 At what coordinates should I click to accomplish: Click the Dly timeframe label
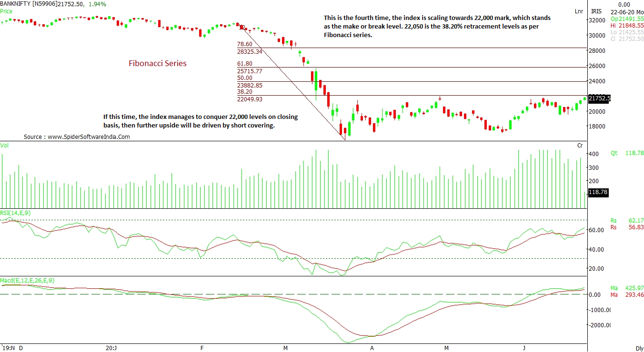click(639, 348)
